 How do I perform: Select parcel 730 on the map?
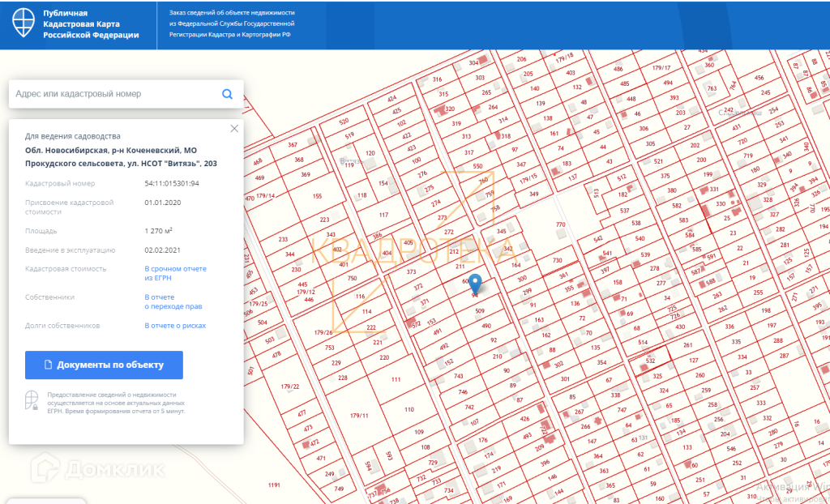(557, 260)
